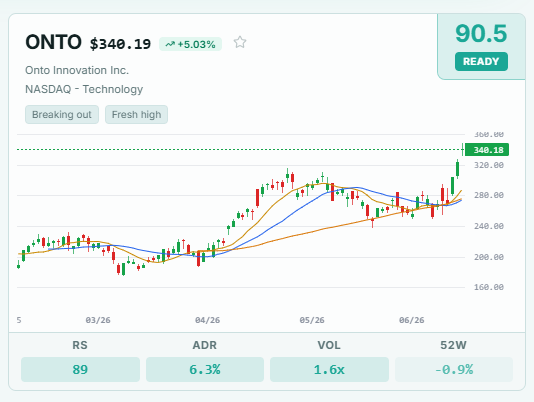Select the Fresh high tag
The height and width of the screenshot is (402, 534).
pyautogui.click(x=136, y=114)
